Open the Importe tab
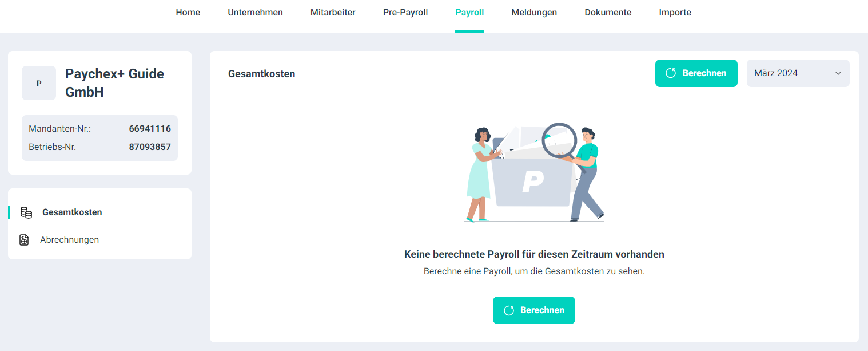868x351 pixels. click(x=675, y=13)
